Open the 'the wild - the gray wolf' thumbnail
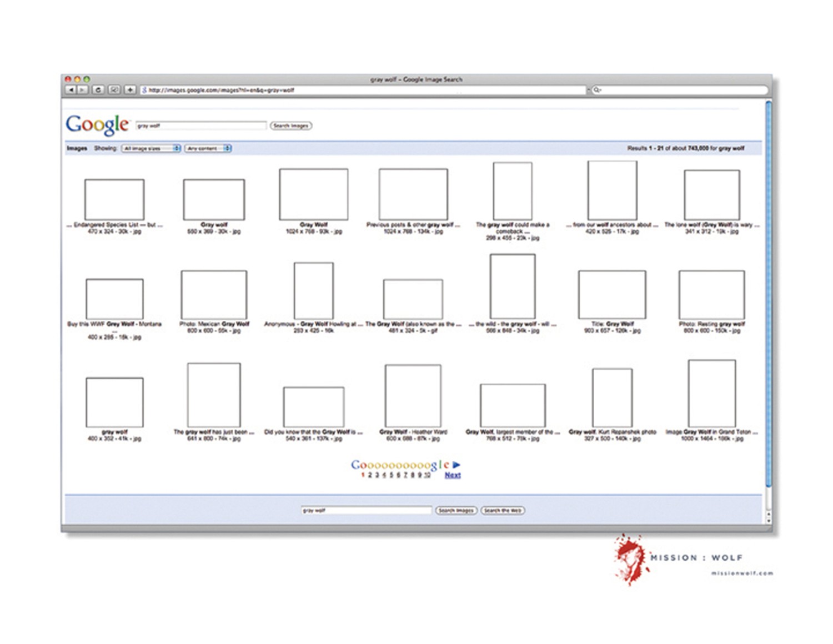The height and width of the screenshot is (644, 833). pyautogui.click(x=513, y=286)
